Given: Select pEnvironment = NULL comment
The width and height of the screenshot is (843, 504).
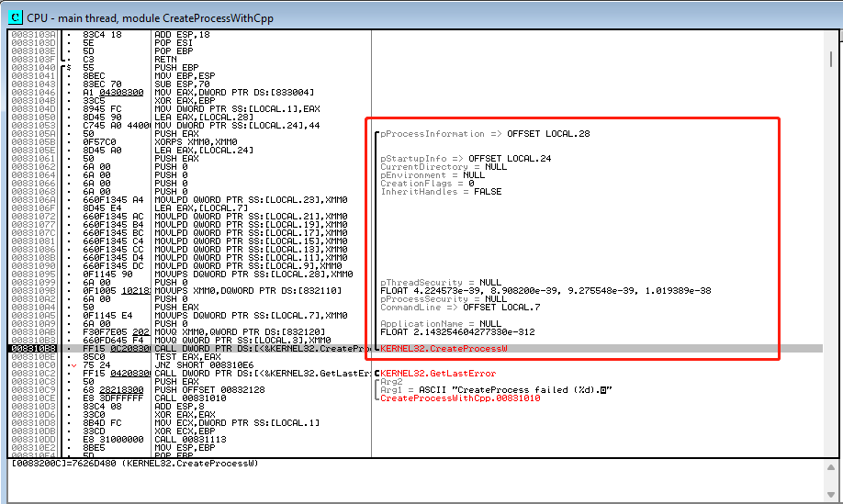Looking at the screenshot, I should tap(433, 175).
